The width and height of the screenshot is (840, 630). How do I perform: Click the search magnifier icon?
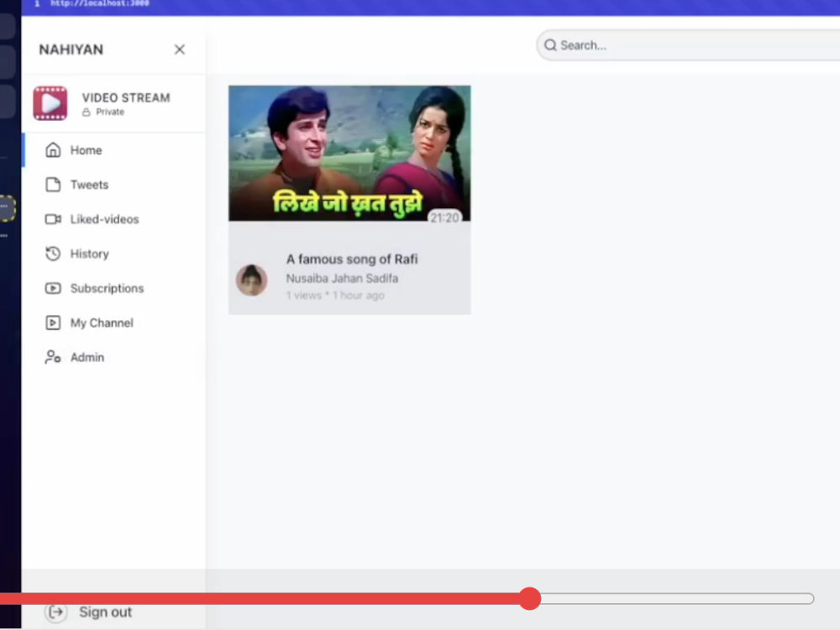pyautogui.click(x=550, y=45)
